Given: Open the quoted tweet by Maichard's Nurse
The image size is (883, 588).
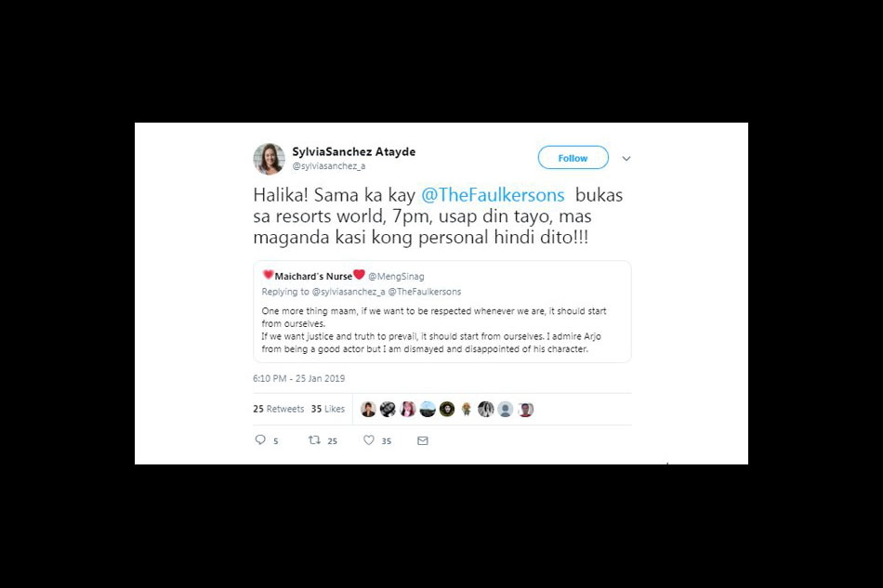Looking at the screenshot, I should click(442, 312).
